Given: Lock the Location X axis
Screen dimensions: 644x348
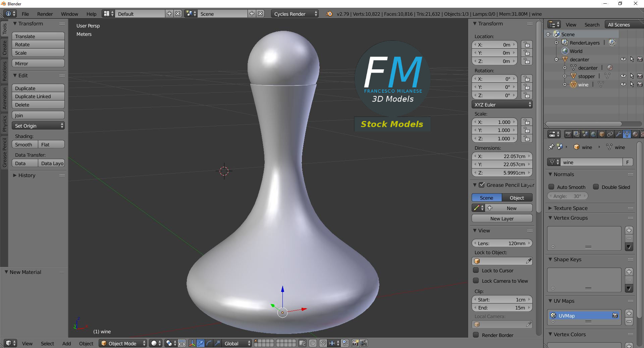Looking at the screenshot, I should pyautogui.click(x=527, y=45).
